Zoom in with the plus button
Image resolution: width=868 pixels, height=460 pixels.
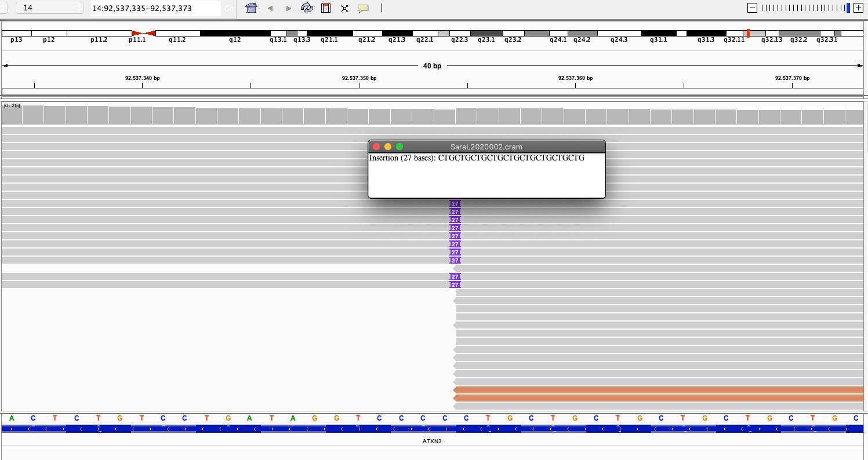[858, 8]
